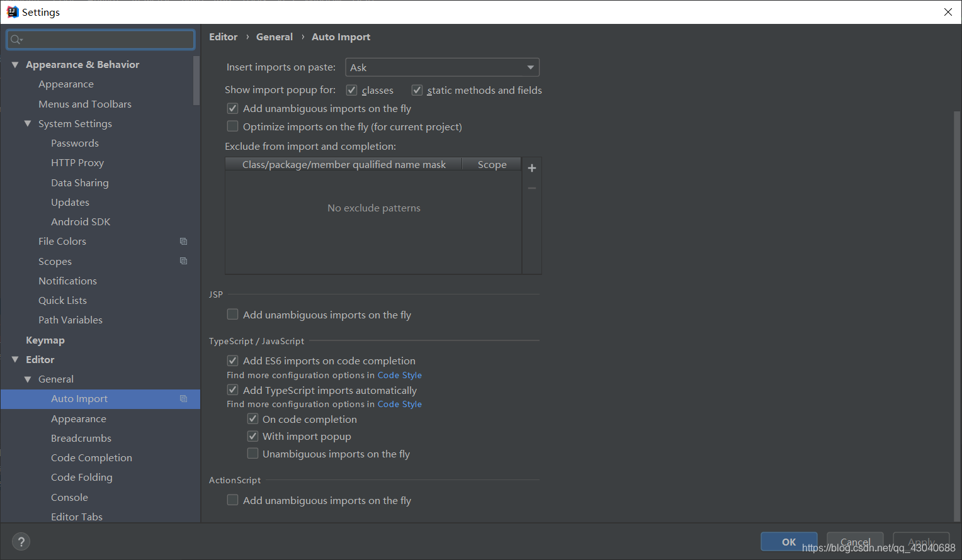Click the General breadcrumb
The image size is (962, 560).
coord(274,37)
